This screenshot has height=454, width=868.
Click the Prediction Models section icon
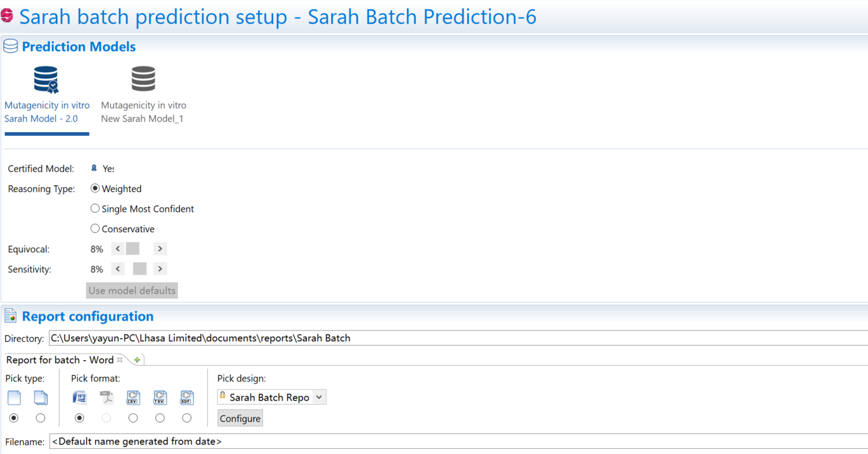(11, 46)
